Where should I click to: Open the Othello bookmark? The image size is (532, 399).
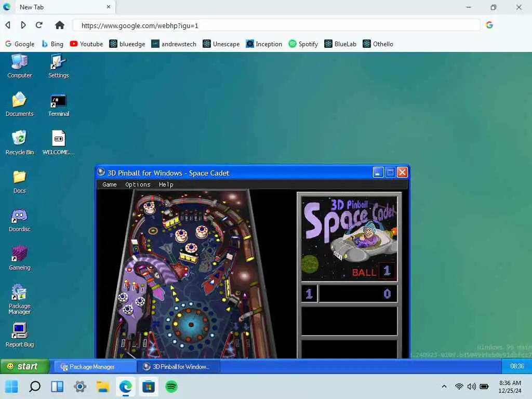pos(378,44)
